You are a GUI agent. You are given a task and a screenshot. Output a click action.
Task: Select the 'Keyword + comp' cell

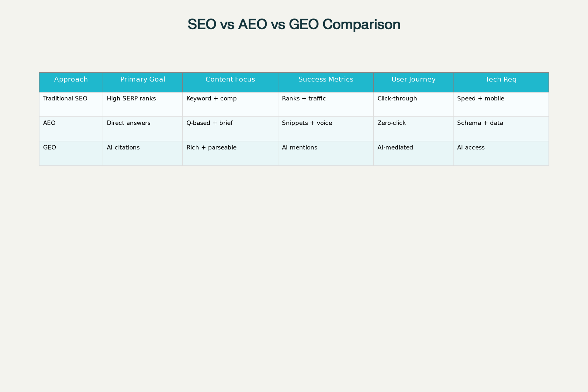tap(212, 99)
